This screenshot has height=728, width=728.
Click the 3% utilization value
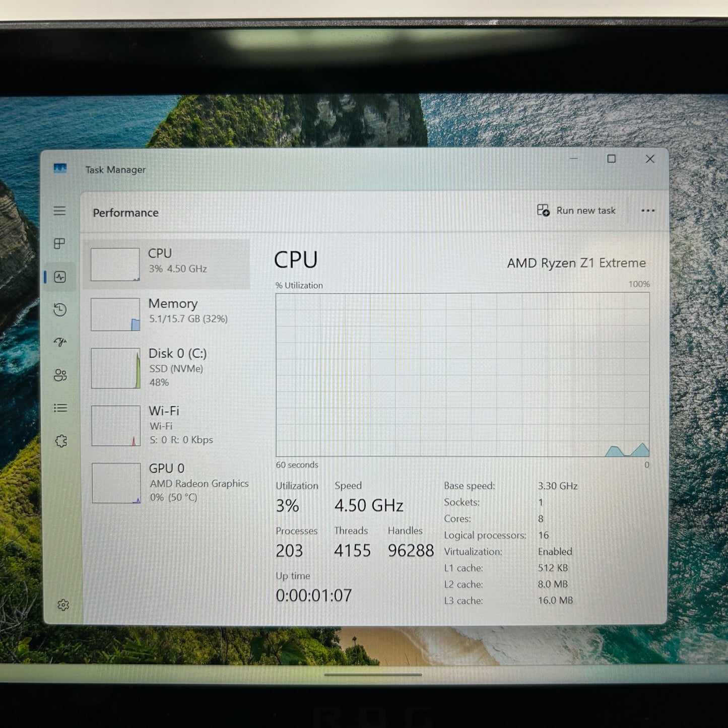coord(287,505)
